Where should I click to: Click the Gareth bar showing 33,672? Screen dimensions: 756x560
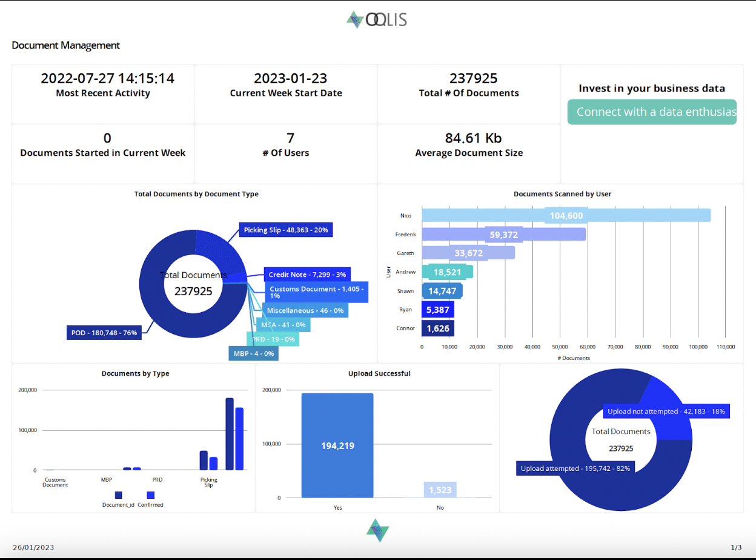coord(468,253)
